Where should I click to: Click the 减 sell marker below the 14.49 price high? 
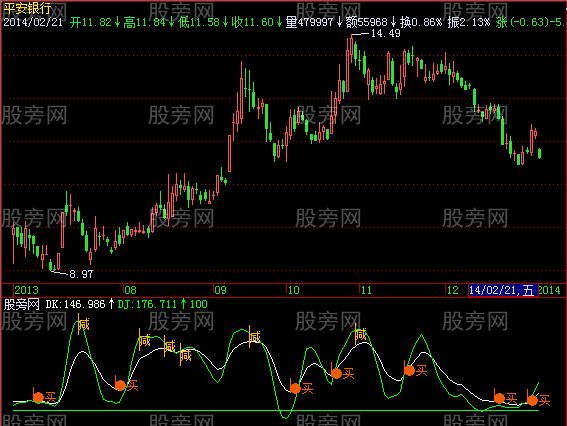click(x=360, y=336)
